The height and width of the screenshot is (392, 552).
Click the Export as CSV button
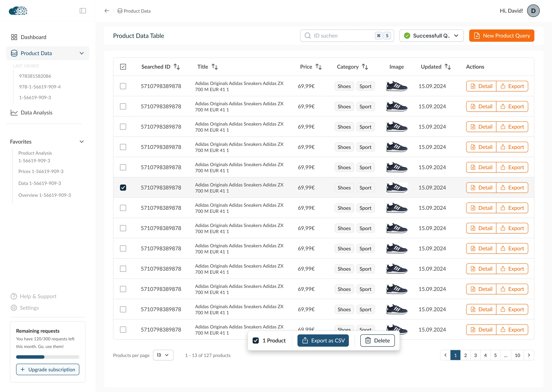(323, 340)
